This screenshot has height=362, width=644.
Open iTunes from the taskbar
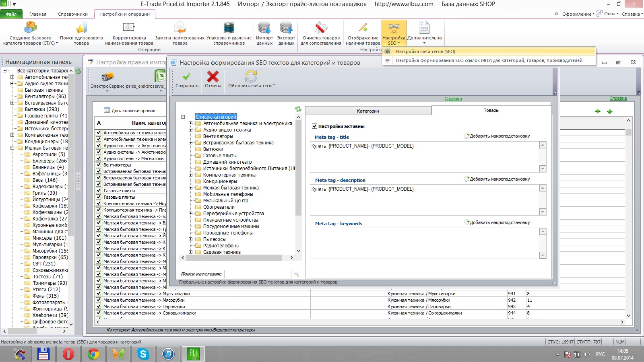pos(168,354)
